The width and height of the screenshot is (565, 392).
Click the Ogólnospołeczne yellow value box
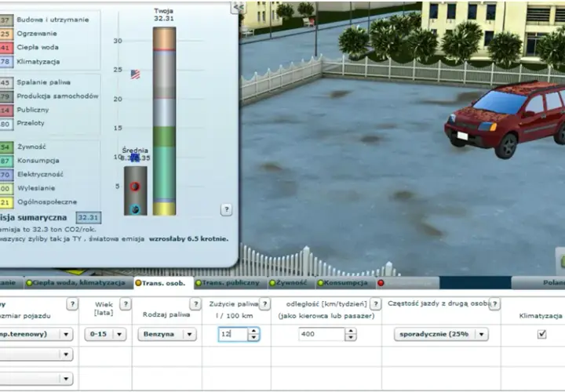click(x=6, y=202)
